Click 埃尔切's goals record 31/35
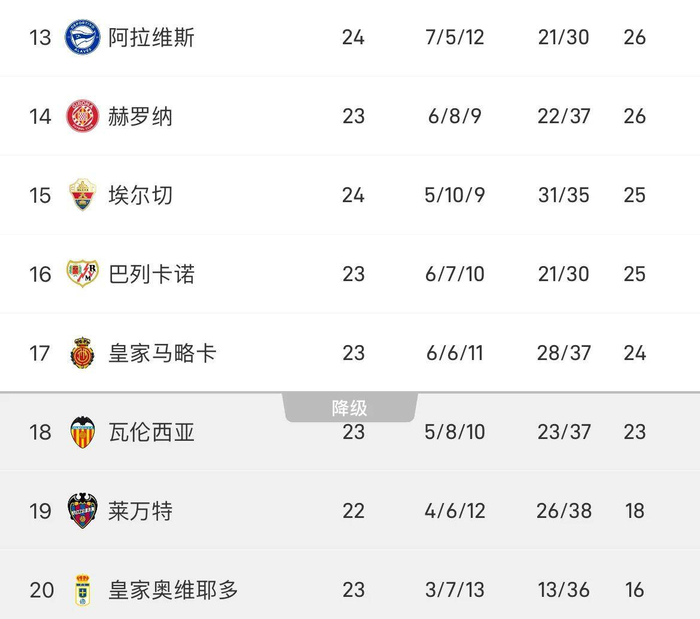Screen dimensions: 700x619 563,195
